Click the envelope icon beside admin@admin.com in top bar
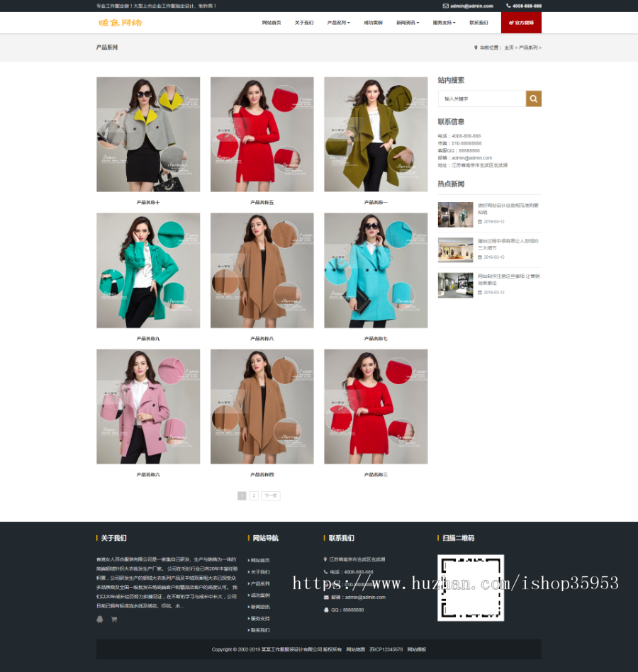The width and height of the screenshot is (638, 672). point(446,6)
